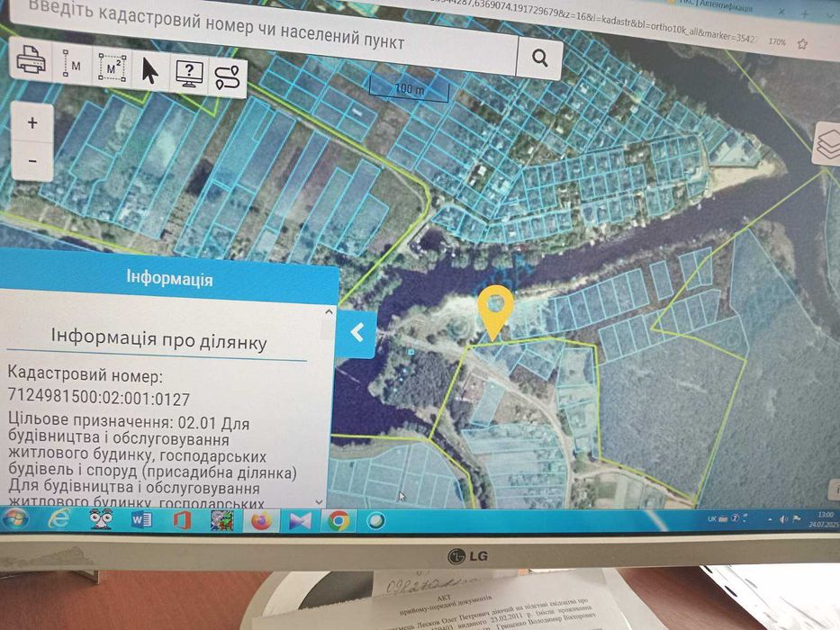This screenshot has width=840, height=630.
Task: Open the help monitor icon
Action: point(189,74)
